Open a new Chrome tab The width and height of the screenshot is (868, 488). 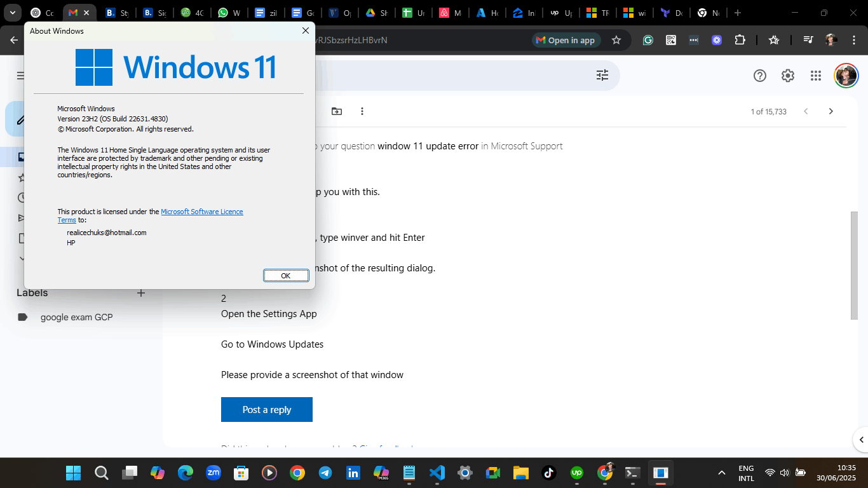(737, 13)
